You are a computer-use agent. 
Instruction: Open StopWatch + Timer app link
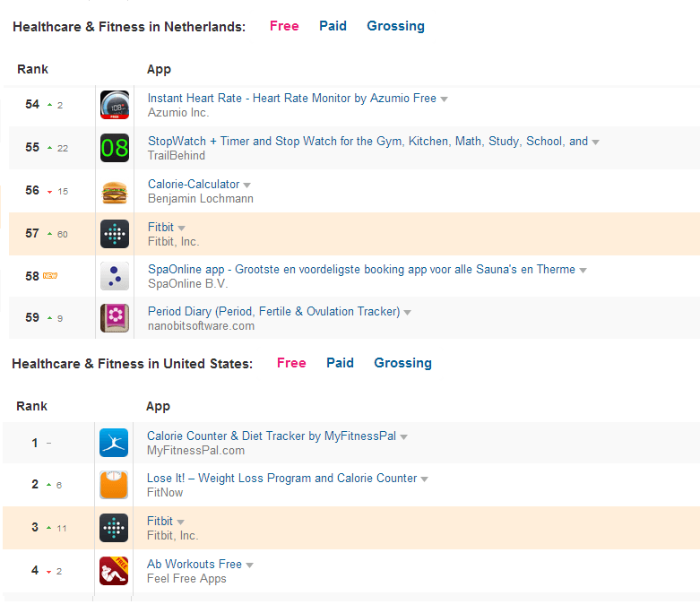[x=367, y=141]
